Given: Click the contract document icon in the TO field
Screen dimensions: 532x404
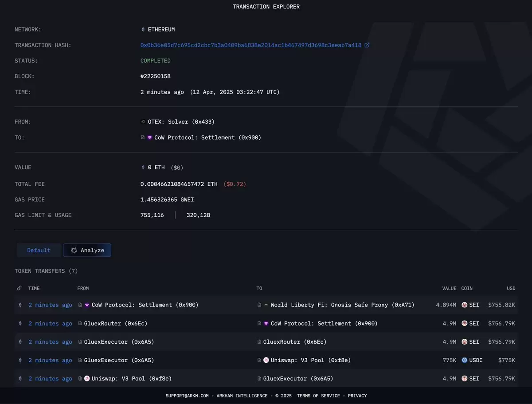Looking at the screenshot, I should (x=143, y=137).
